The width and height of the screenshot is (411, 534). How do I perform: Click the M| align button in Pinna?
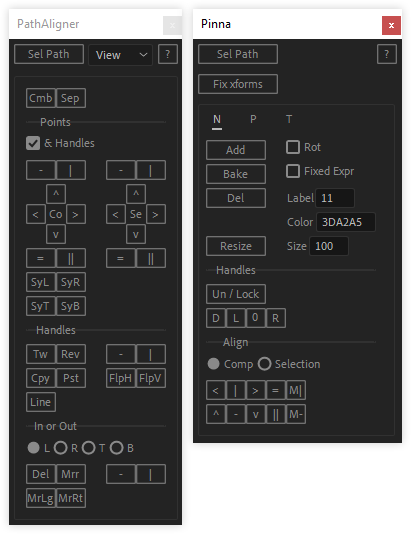[x=296, y=390]
